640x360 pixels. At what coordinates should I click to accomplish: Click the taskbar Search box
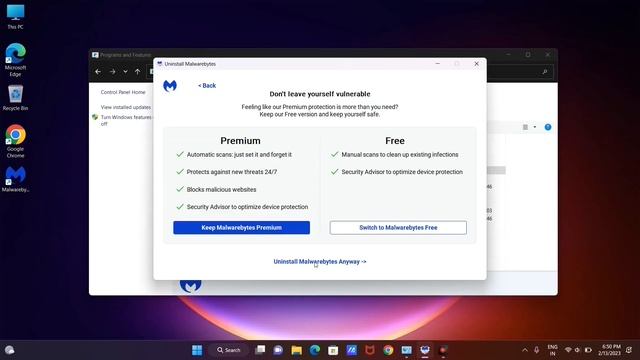[228, 350]
